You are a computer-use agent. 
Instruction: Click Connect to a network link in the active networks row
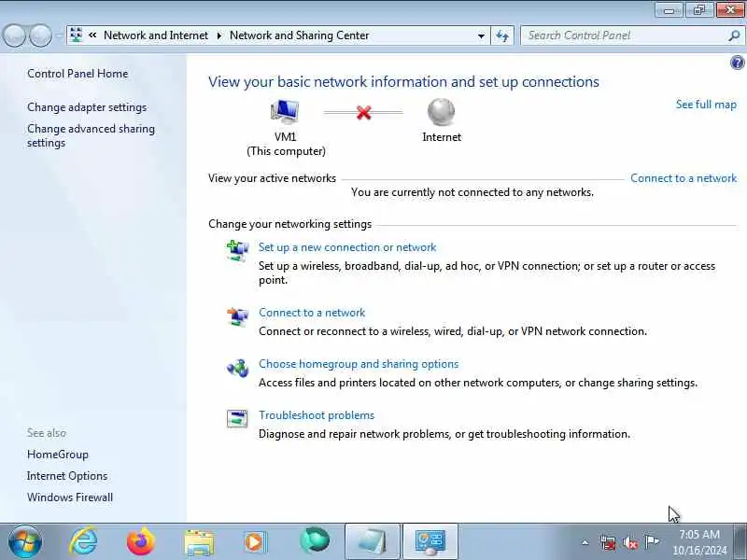(684, 178)
